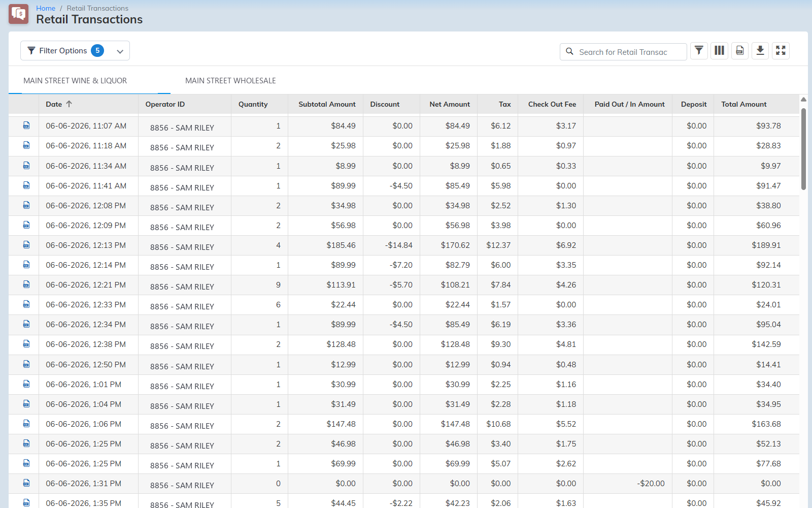Select total amount $189.91 cell
This screenshot has width=812, height=508.
pos(756,245)
